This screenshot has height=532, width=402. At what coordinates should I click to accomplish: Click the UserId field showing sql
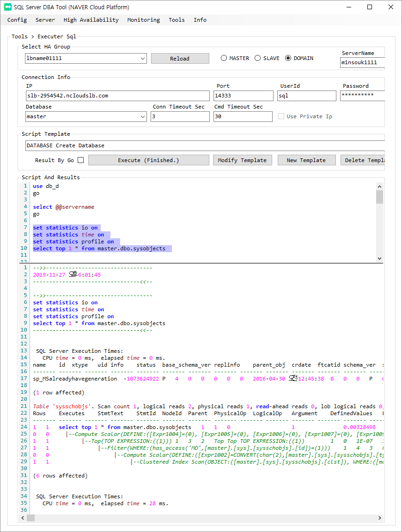307,96
